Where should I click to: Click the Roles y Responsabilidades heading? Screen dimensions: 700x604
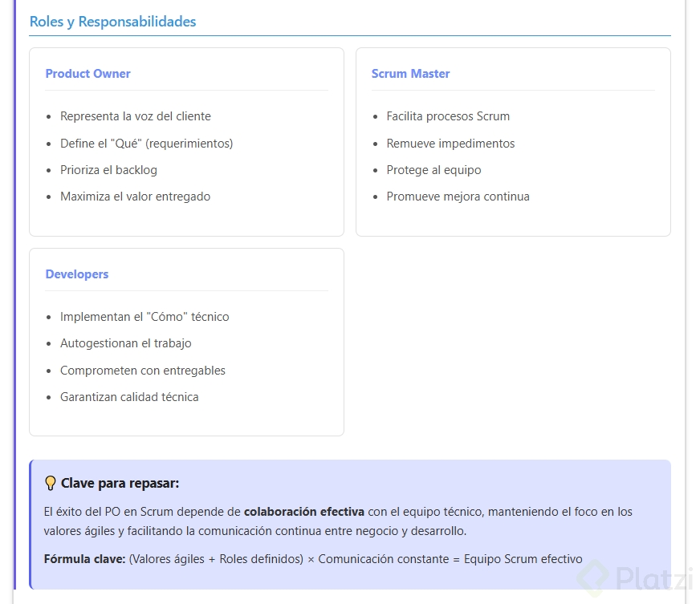tap(112, 22)
